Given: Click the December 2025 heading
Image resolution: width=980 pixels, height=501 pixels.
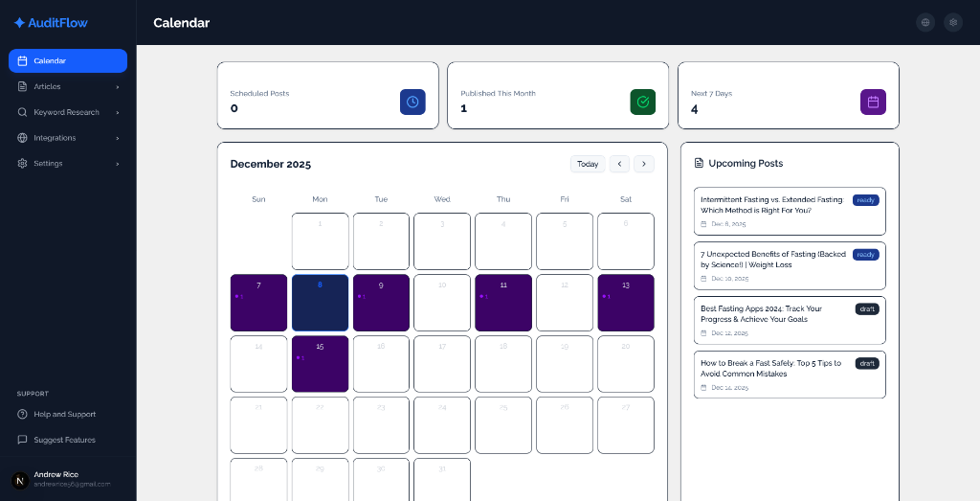Looking at the screenshot, I should tap(271, 164).
